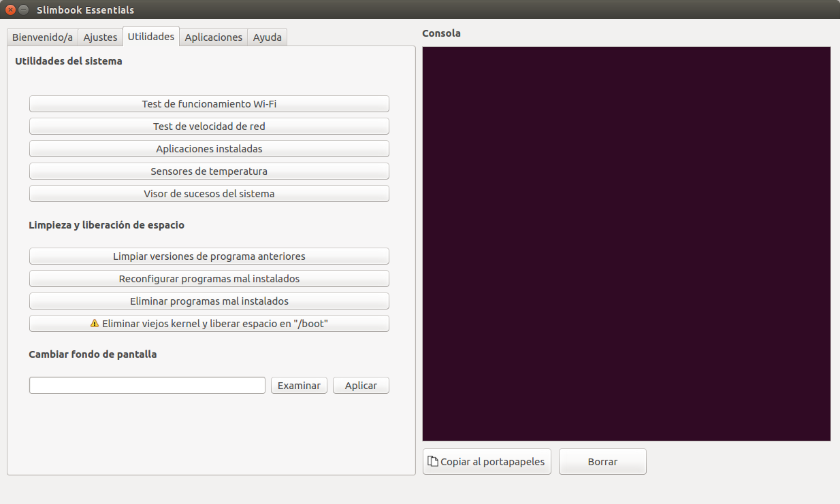Click the warning icon on kernel removal button

point(95,324)
